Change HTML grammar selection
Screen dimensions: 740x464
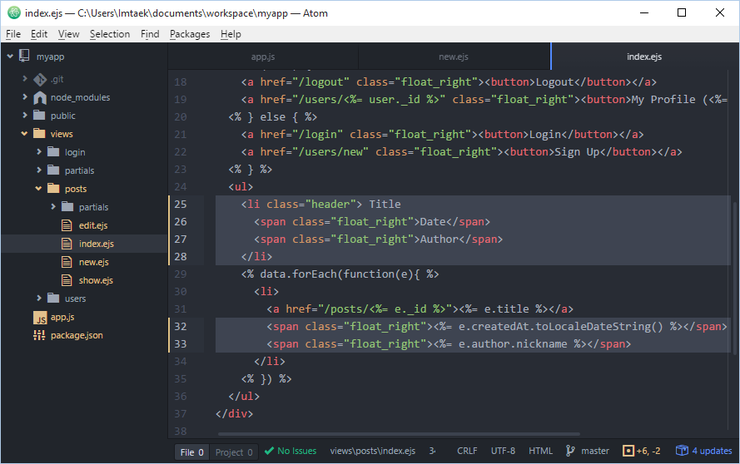click(540, 451)
